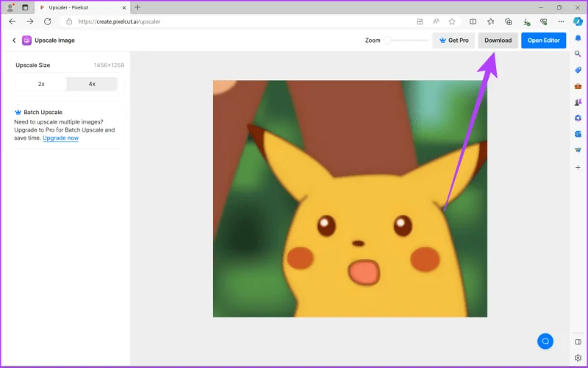Open the Microsoft 365 icon in sidebar
Viewport: 588px width, 368px height.
pos(578,118)
